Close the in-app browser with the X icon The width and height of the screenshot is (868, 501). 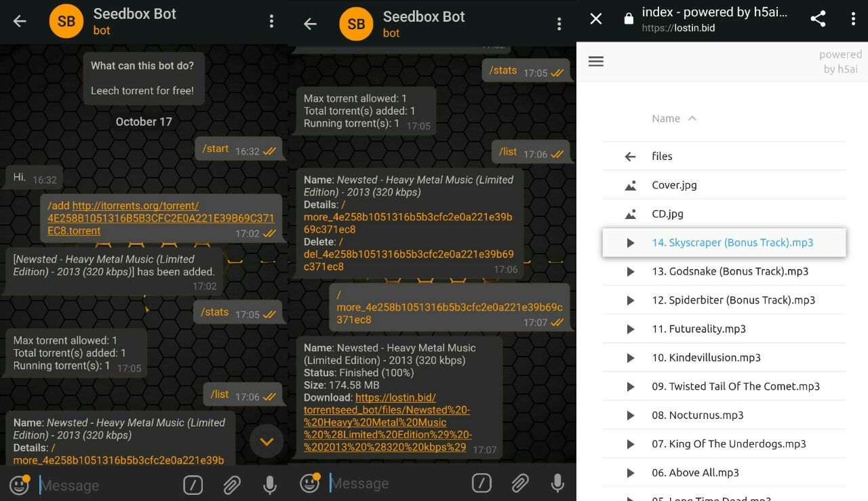click(596, 19)
